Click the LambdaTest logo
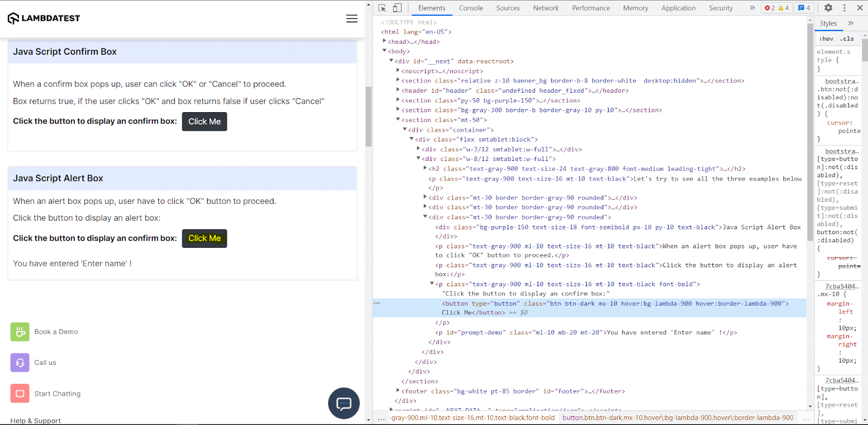 [44, 18]
